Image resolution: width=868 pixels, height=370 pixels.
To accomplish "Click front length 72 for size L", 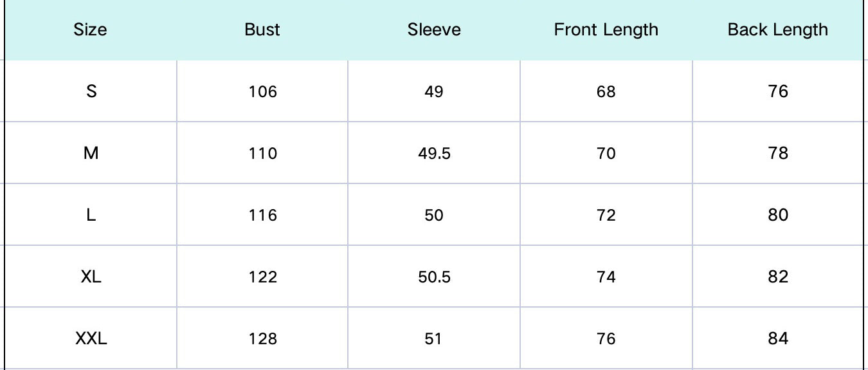I will (606, 216).
